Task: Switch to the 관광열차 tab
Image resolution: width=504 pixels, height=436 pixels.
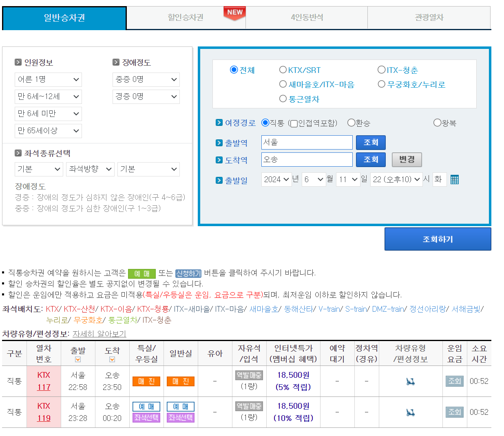Action: (429, 18)
